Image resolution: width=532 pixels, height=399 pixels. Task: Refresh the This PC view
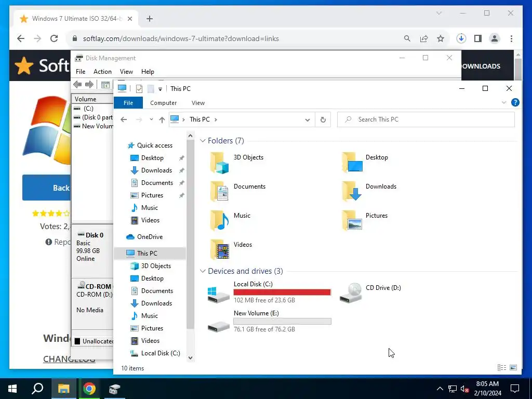tap(323, 119)
